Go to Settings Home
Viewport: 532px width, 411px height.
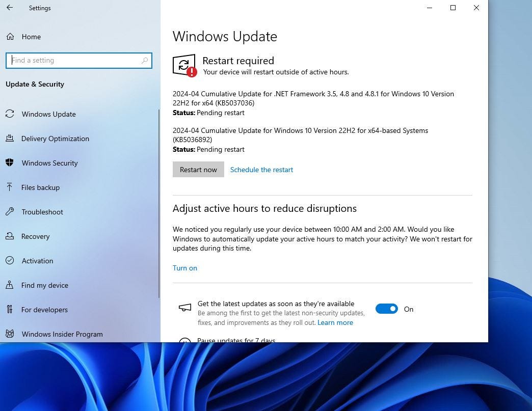point(31,37)
